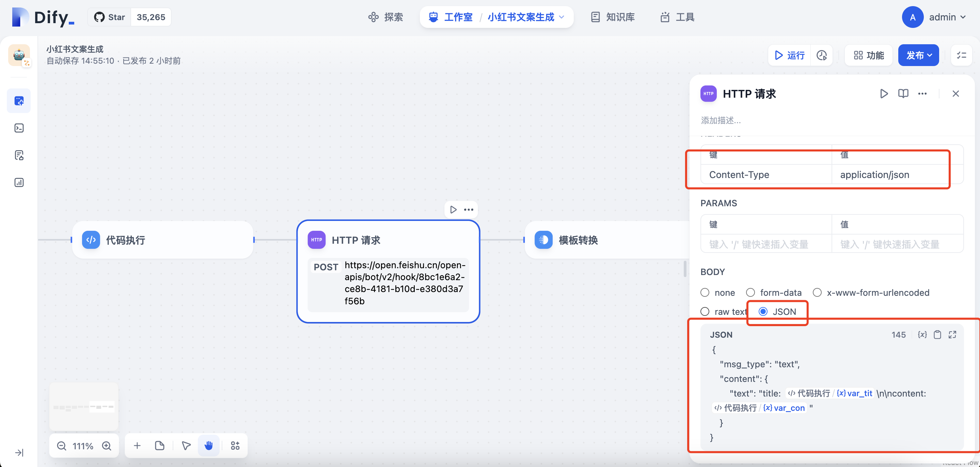Expand the JSON editor to fullscreen
980x467 pixels.
(x=952, y=335)
